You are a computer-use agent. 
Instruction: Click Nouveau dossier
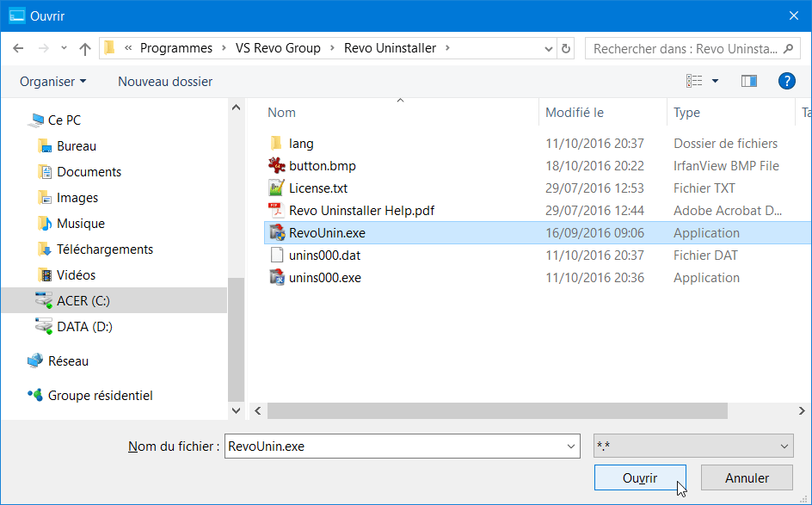tap(165, 82)
